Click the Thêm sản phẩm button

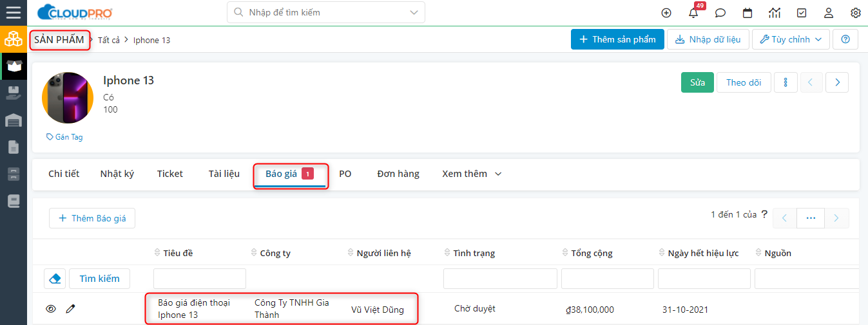[x=617, y=39]
